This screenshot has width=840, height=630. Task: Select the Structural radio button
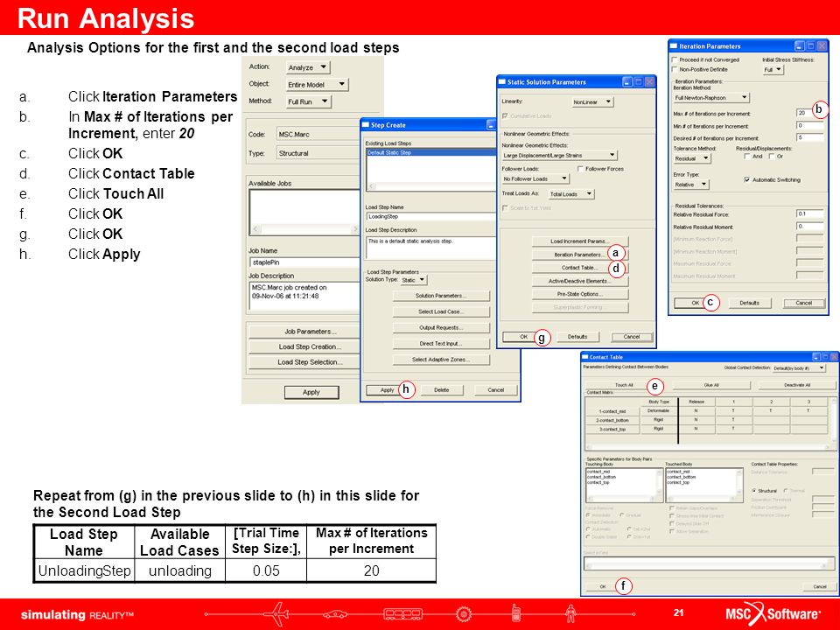[754, 491]
